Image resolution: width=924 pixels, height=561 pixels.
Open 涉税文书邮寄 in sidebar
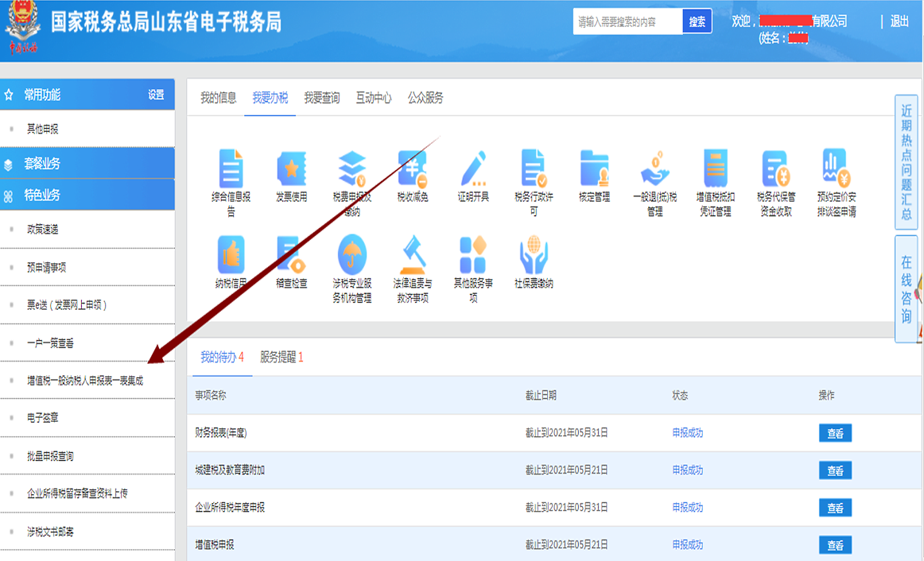point(50,532)
